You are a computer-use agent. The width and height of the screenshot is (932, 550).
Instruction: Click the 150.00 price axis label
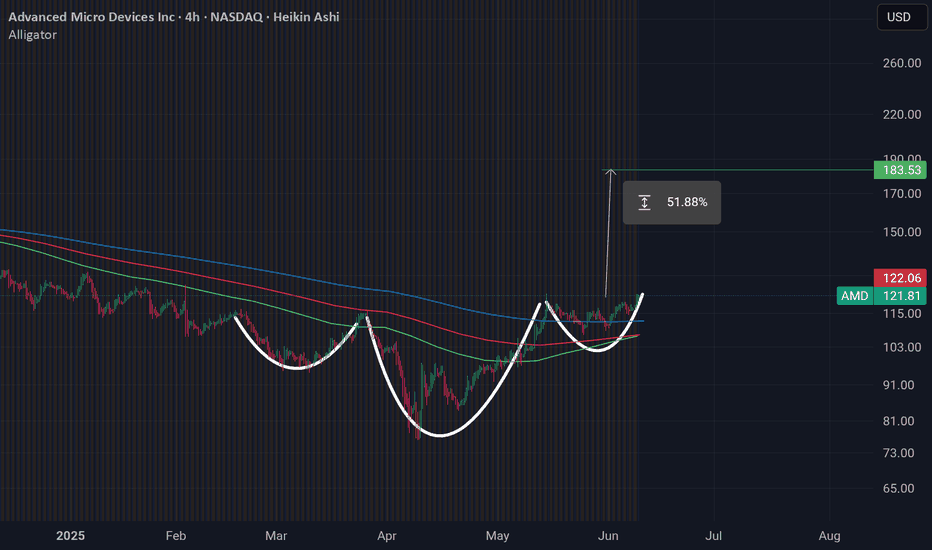point(902,232)
